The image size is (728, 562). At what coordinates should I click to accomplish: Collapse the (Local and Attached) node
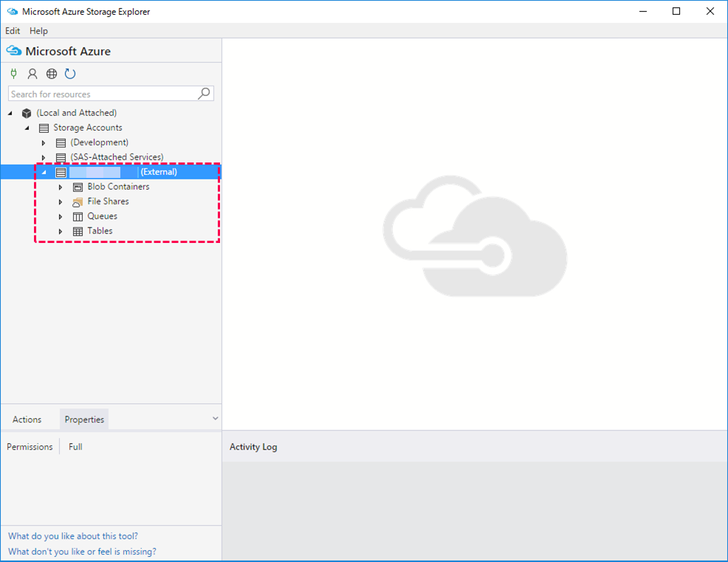click(10, 113)
